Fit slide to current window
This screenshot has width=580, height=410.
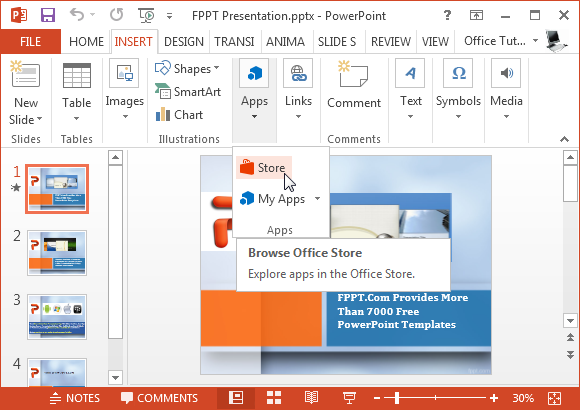tap(554, 398)
